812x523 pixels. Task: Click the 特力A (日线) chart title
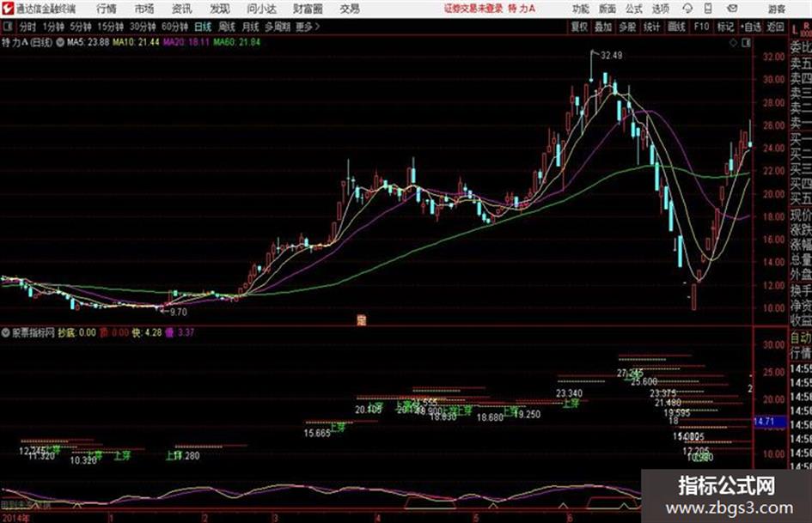(x=27, y=42)
